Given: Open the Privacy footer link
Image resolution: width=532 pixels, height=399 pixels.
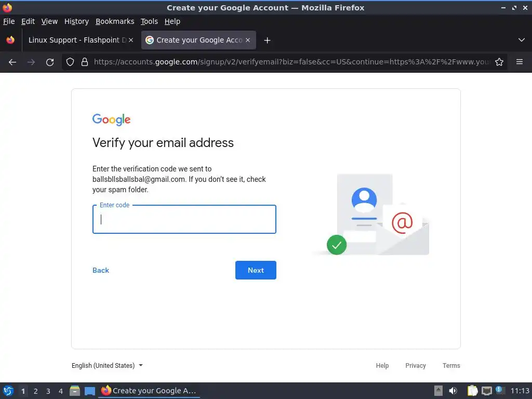Looking at the screenshot, I should coord(415,365).
